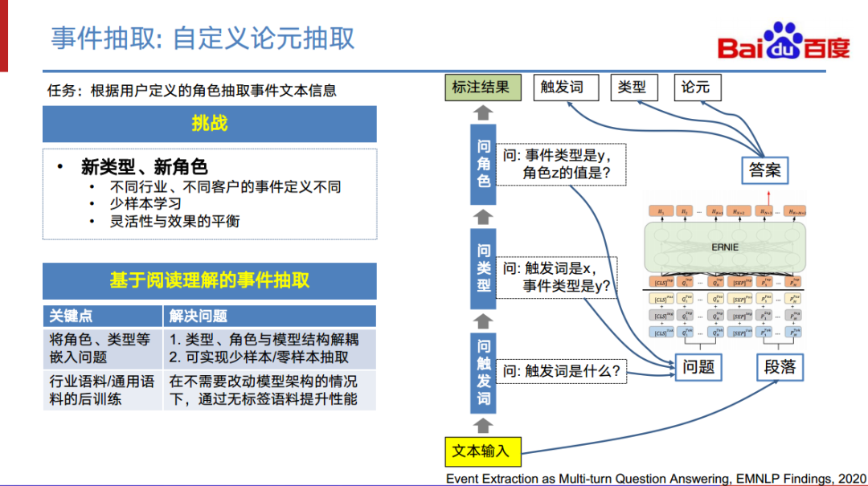Click the 基于阅读理解的事件抽取 header bar
Image resolution: width=868 pixels, height=486 pixels.
210,280
